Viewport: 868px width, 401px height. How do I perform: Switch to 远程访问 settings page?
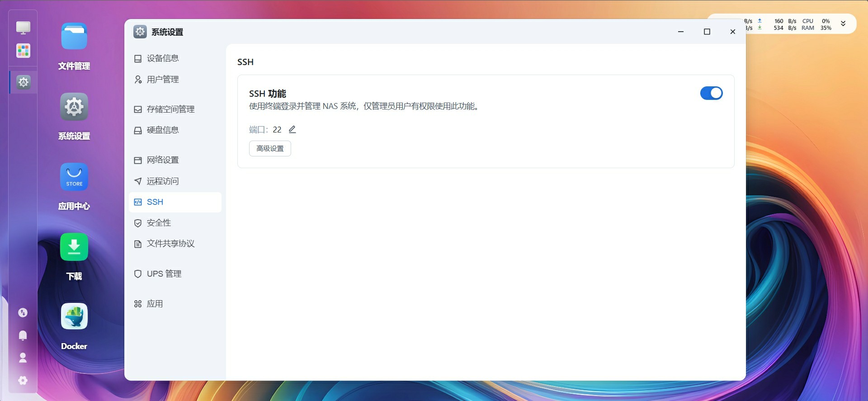pos(162,181)
